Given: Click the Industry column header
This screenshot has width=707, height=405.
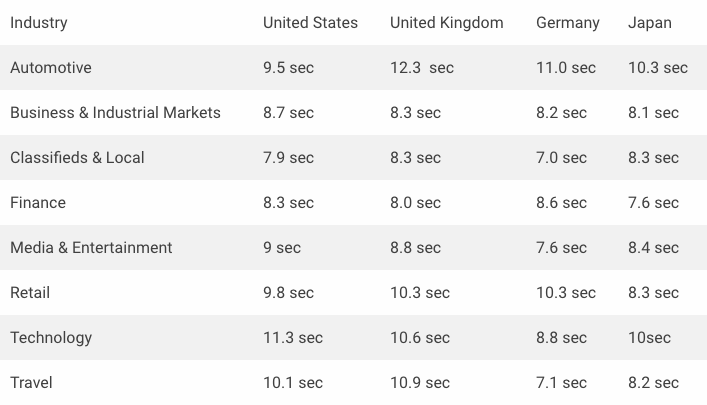Looking at the screenshot, I should (39, 23).
